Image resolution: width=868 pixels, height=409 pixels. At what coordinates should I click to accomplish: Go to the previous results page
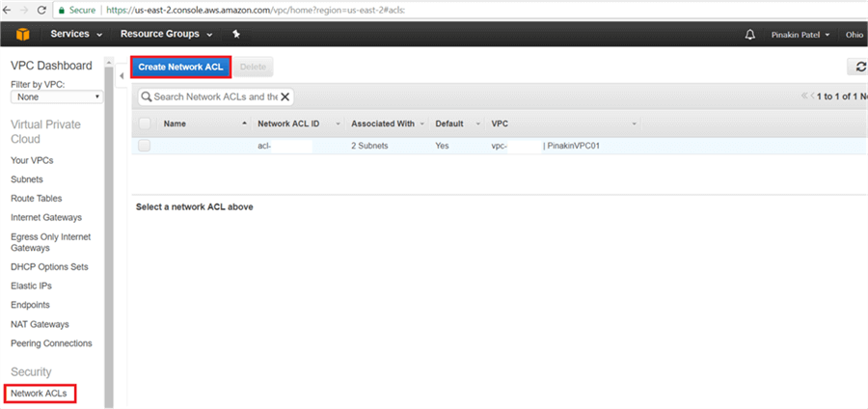coord(812,96)
